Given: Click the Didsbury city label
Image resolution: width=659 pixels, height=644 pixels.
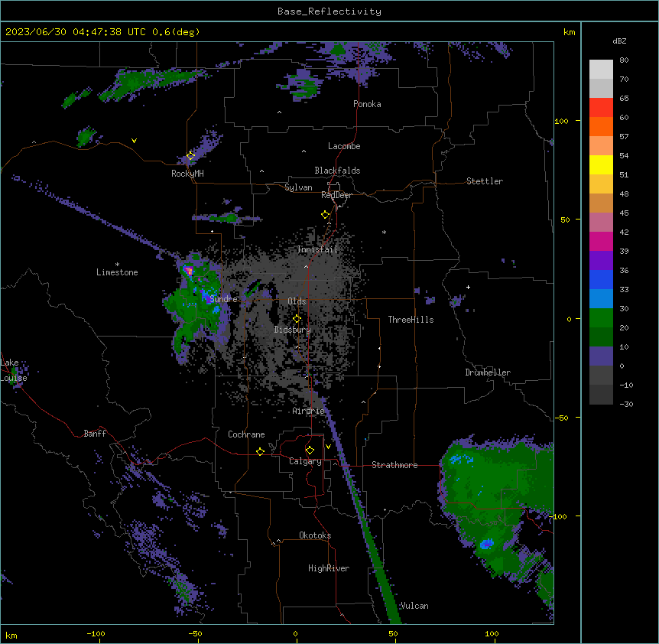Looking at the screenshot, I should click(x=292, y=330).
